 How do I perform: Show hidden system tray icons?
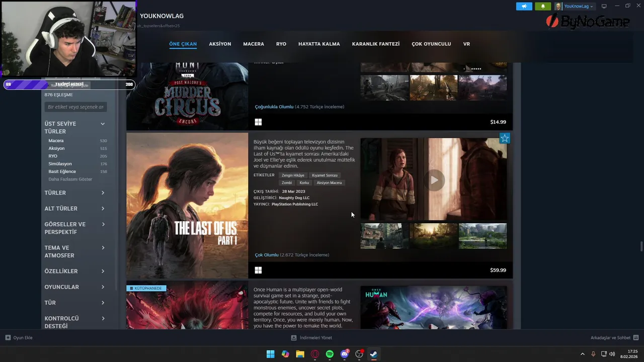pyautogui.click(x=583, y=354)
